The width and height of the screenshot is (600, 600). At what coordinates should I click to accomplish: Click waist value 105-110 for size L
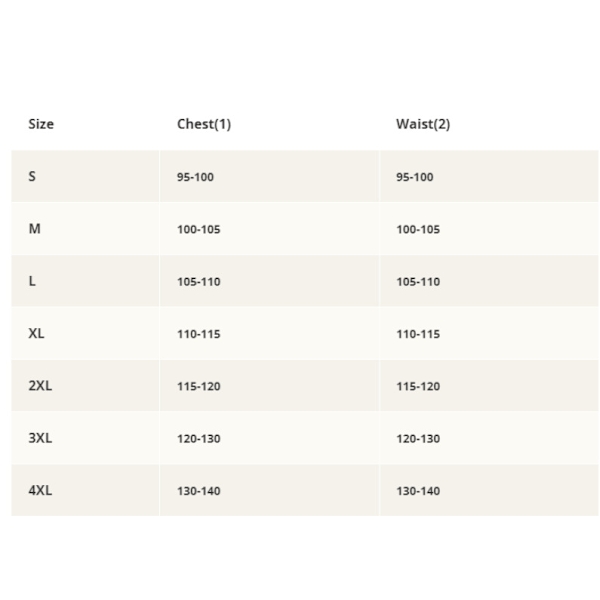click(418, 282)
